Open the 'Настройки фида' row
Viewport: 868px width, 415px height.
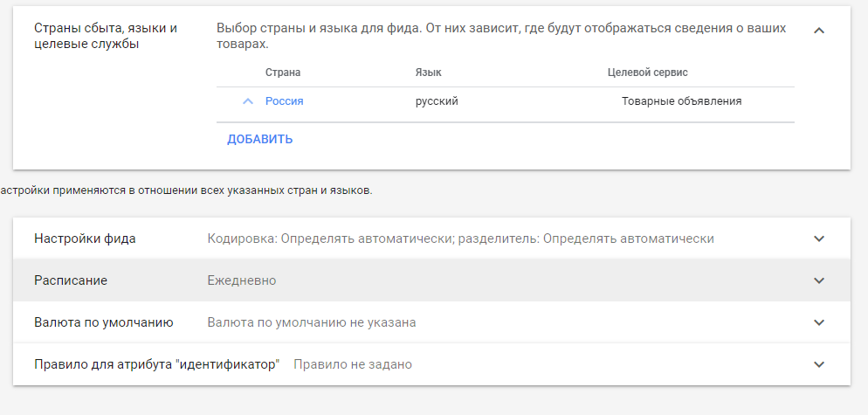85,239
